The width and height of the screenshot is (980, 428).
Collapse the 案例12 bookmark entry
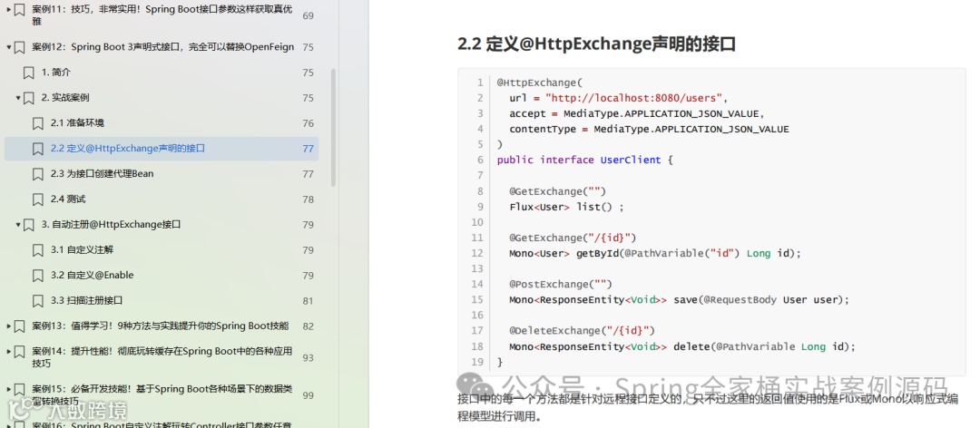(x=8, y=47)
